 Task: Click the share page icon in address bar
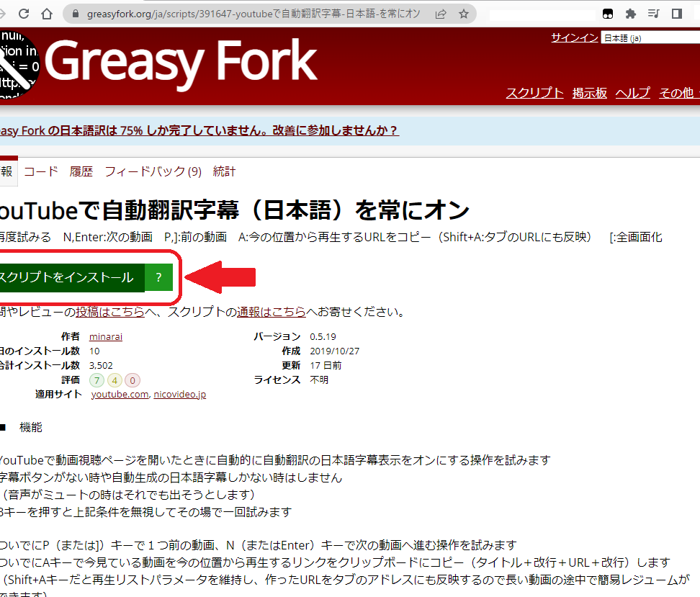pos(441,14)
